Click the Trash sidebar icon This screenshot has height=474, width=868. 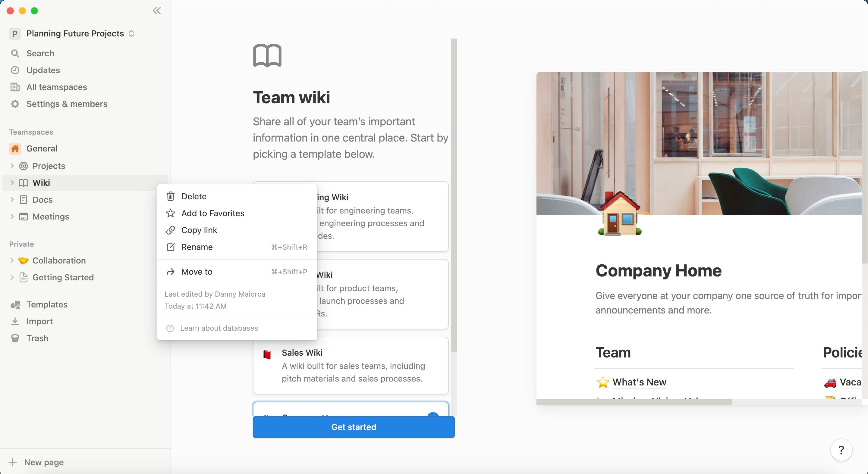[x=16, y=338]
